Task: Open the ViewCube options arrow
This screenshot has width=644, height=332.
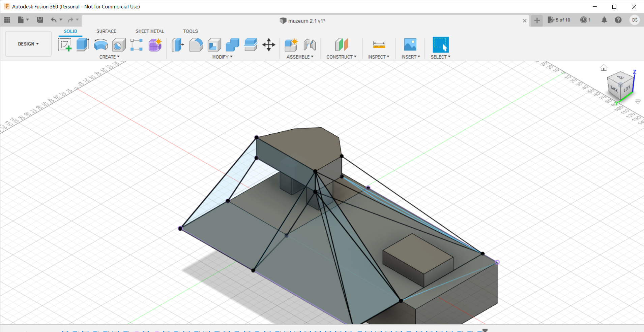Action: [638, 102]
